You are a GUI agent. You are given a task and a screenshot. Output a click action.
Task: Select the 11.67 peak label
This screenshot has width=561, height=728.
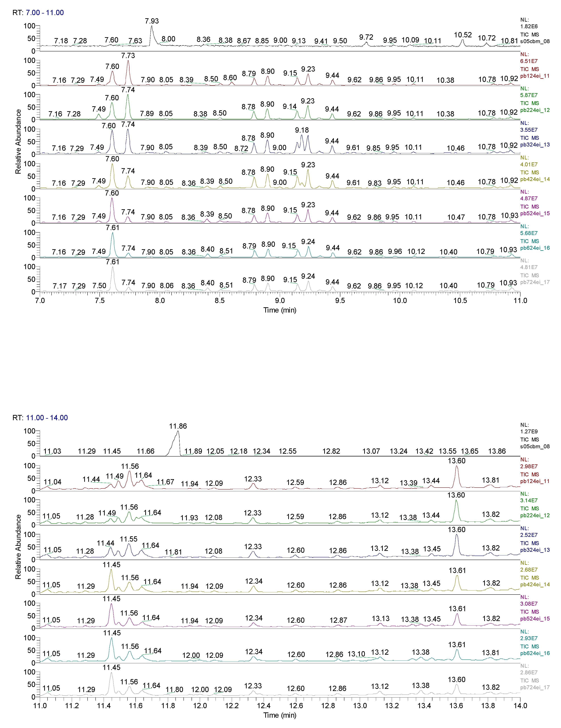coord(166,482)
